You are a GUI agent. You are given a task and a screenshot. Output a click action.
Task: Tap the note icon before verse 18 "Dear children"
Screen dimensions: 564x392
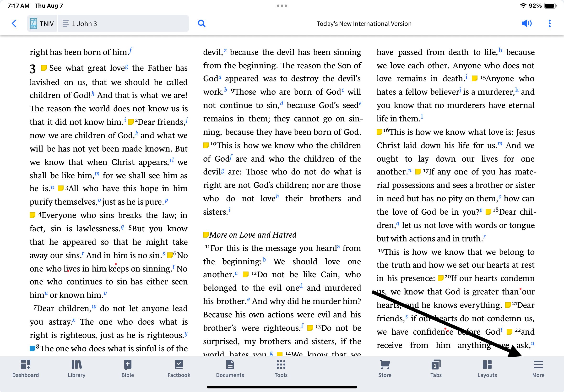point(488,212)
